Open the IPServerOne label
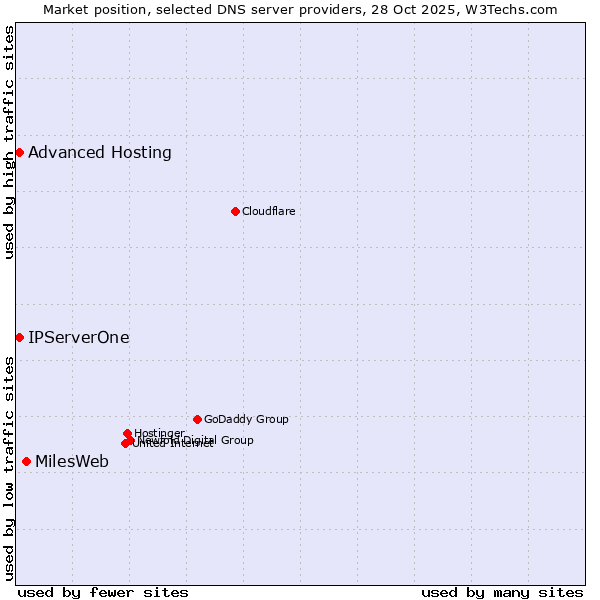The image size is (600, 600). tap(79, 337)
